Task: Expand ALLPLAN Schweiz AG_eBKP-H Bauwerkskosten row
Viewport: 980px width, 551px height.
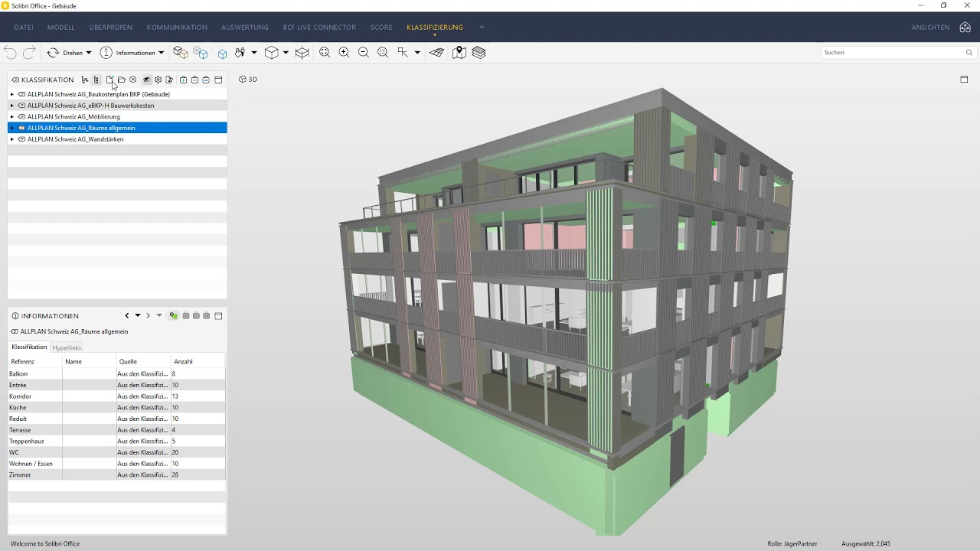Action: (11, 106)
